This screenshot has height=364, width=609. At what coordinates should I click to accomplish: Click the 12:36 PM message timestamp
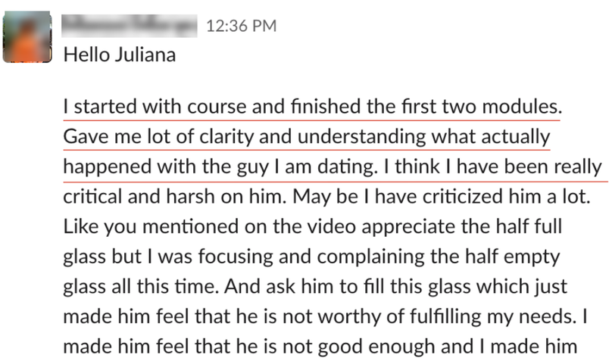pyautogui.click(x=241, y=26)
